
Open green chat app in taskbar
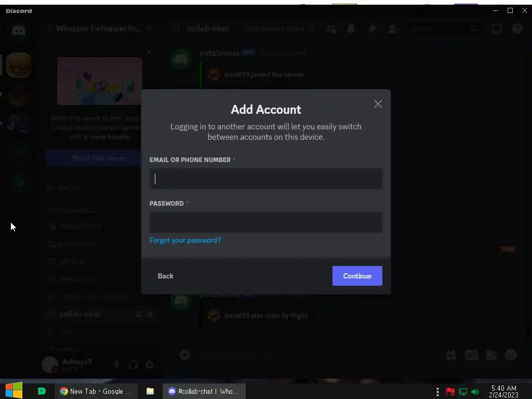tap(42, 391)
